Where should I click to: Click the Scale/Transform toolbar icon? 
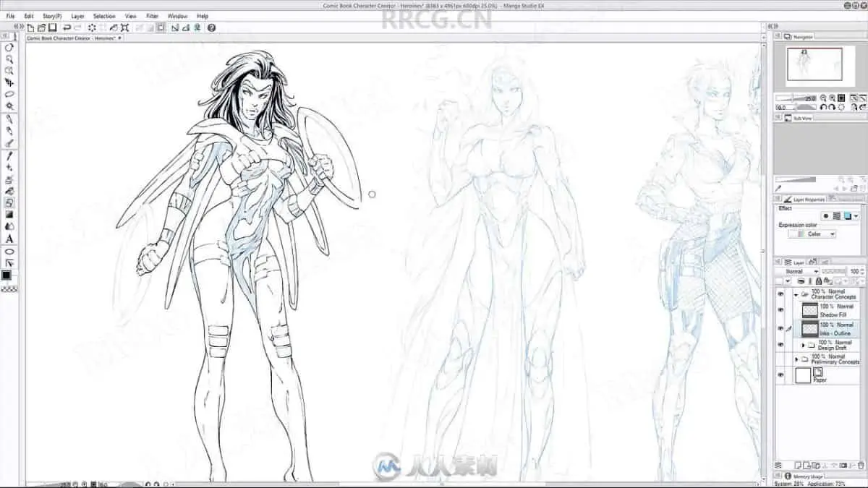(x=125, y=27)
